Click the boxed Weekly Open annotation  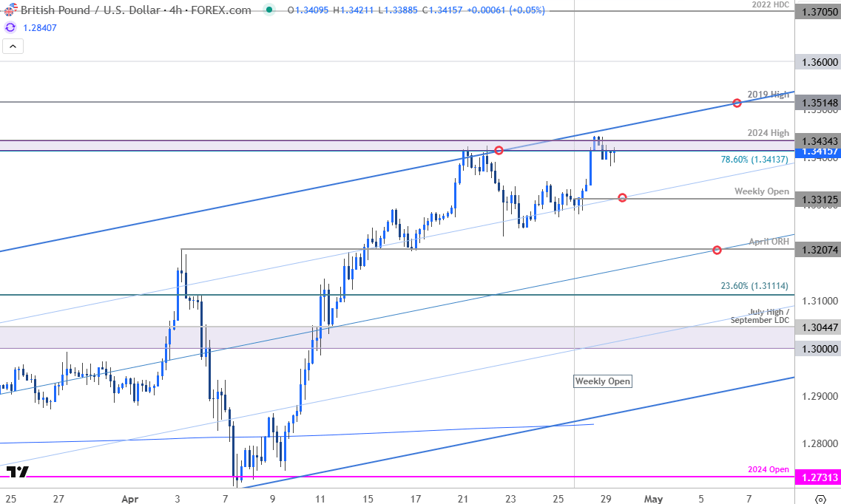pyautogui.click(x=603, y=381)
